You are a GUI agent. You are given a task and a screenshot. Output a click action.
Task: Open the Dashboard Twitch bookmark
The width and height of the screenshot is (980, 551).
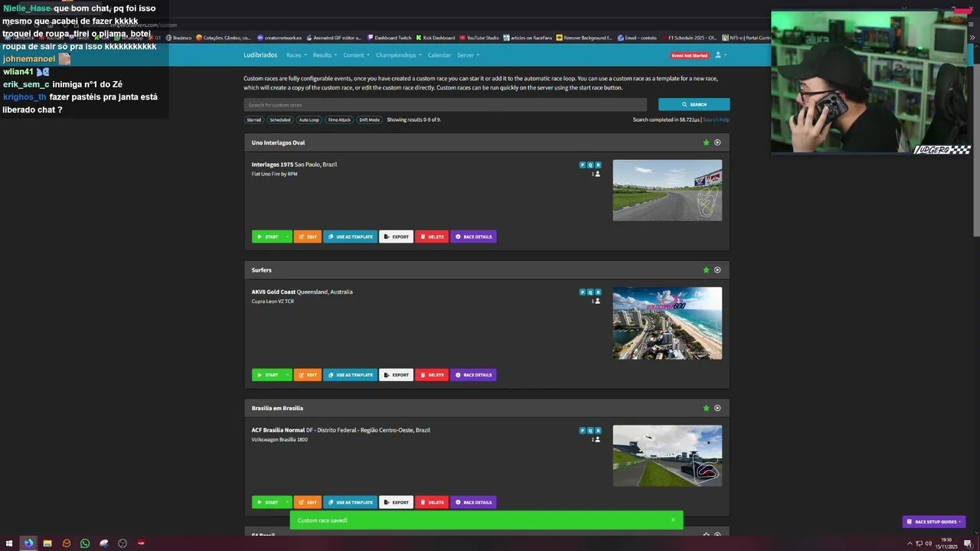389,37
